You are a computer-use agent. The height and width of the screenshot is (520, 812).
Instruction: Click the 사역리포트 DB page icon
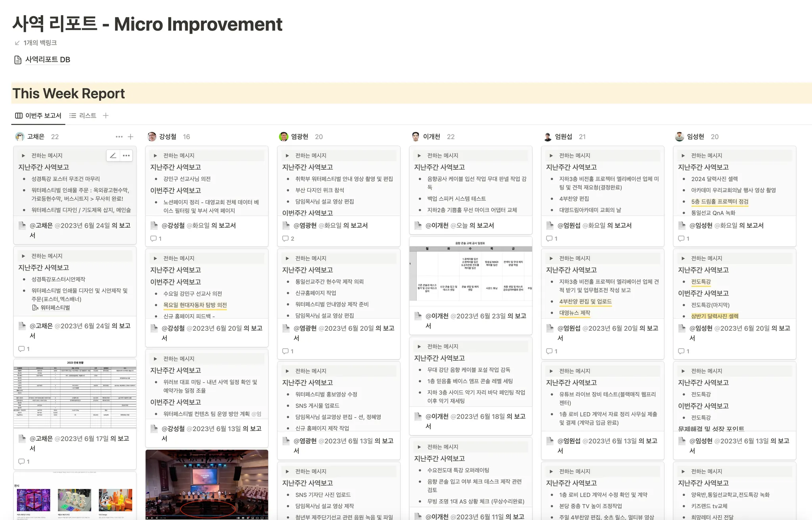[x=18, y=60]
